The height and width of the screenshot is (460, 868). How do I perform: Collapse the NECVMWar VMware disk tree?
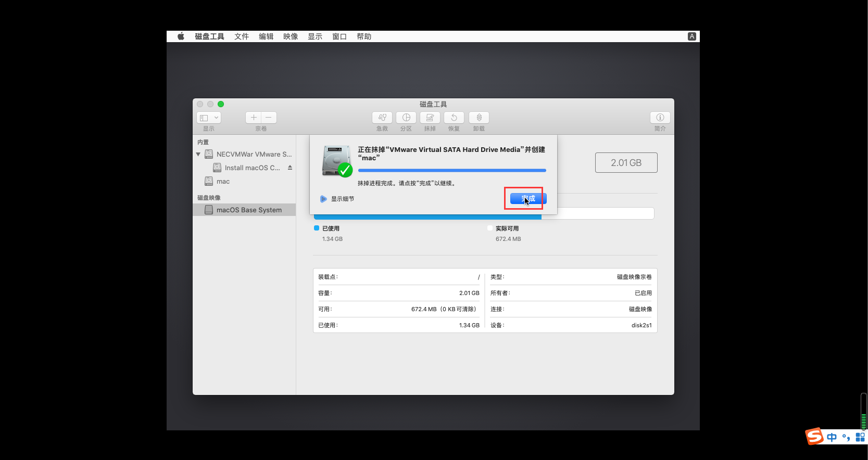(x=198, y=155)
